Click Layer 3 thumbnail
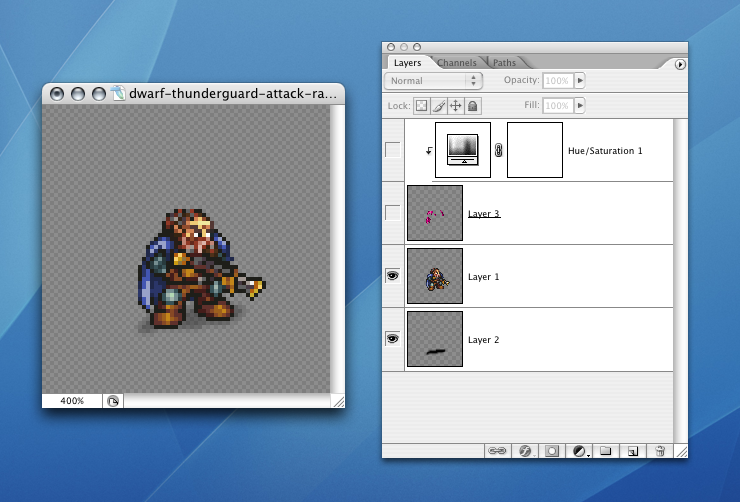740x502 pixels. (435, 213)
